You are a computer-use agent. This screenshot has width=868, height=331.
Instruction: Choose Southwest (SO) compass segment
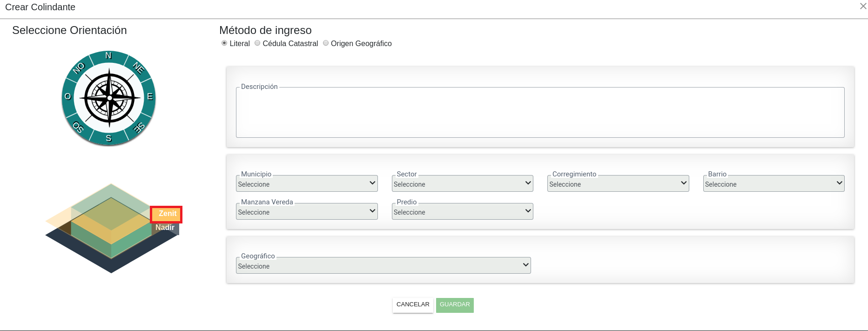click(78, 127)
